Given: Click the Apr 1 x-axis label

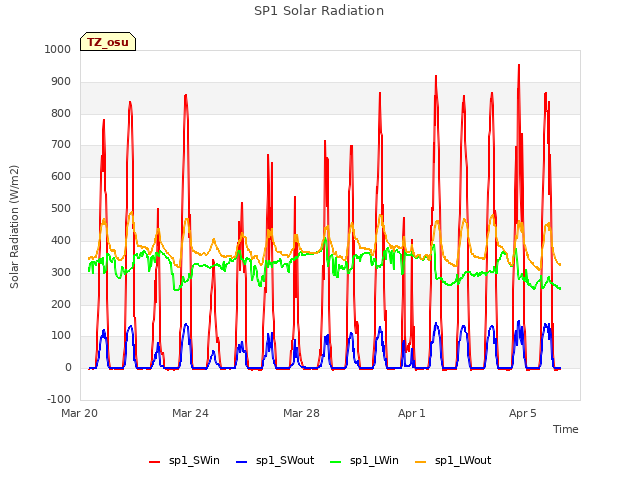Looking at the screenshot, I should point(412,413).
